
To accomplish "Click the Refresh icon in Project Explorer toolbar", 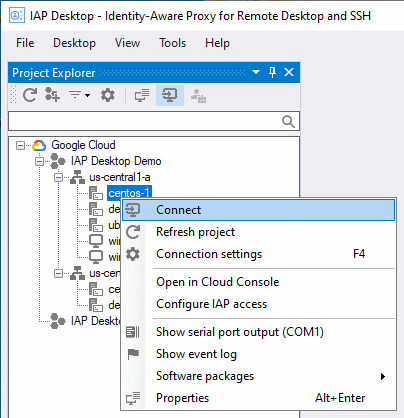I will (x=30, y=95).
